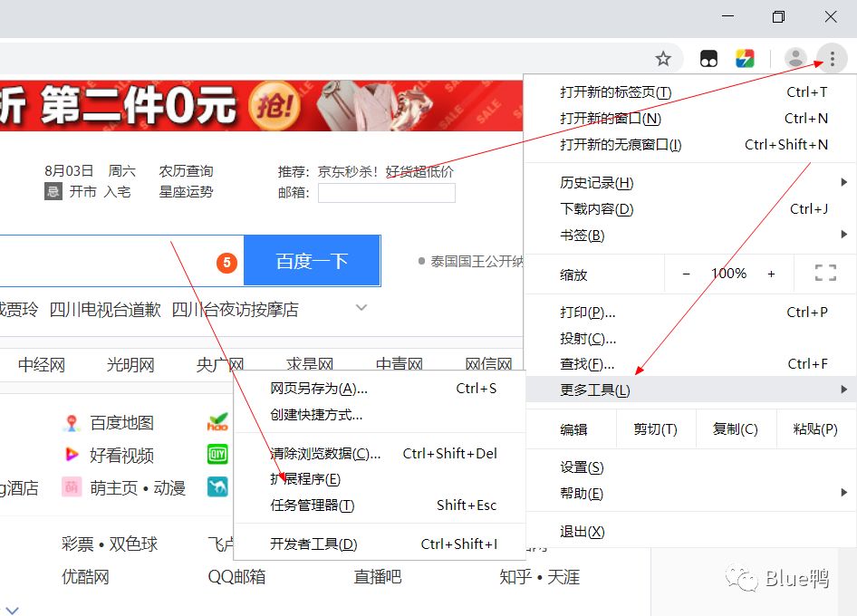Open 星座运势 link

pos(186,192)
